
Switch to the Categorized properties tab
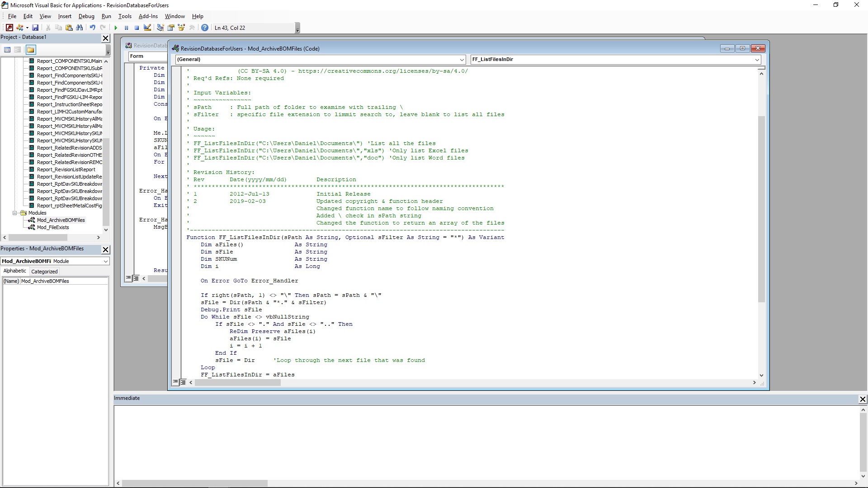44,272
